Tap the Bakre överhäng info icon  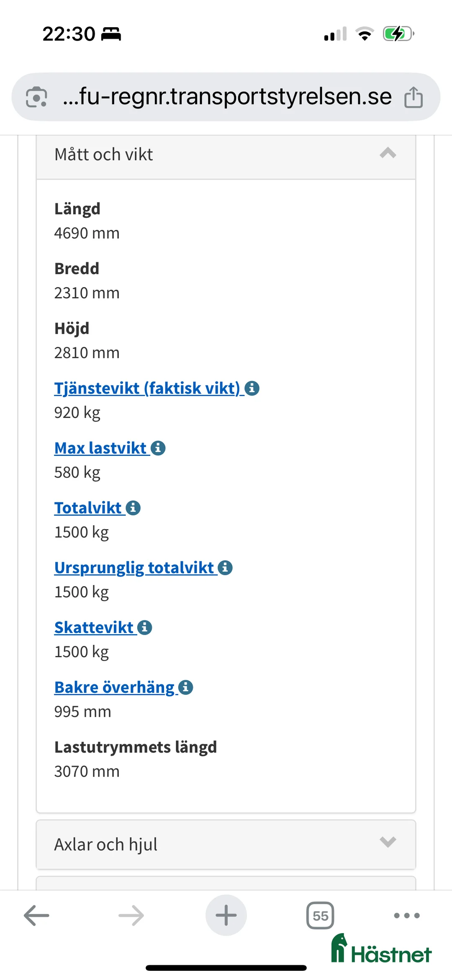point(185,687)
